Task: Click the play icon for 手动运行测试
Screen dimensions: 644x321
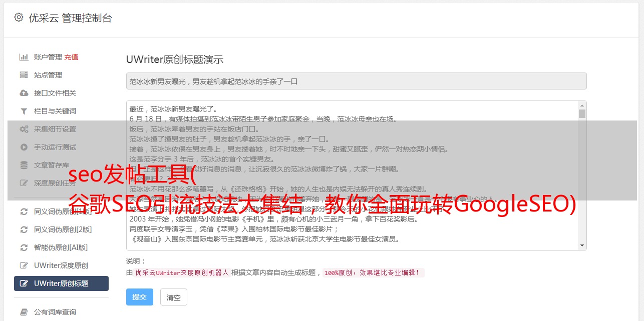Action: (24, 147)
